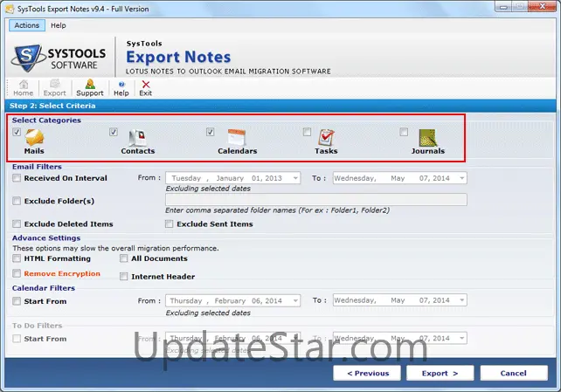The width and height of the screenshot is (561, 392).
Task: Click the Export > button
Action: tap(440, 373)
